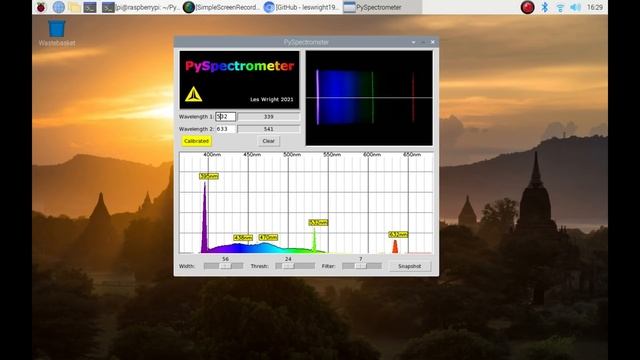Viewport: 640px width, 360px height.
Task: Click the PySpectrometer logo image
Action: tap(240, 80)
